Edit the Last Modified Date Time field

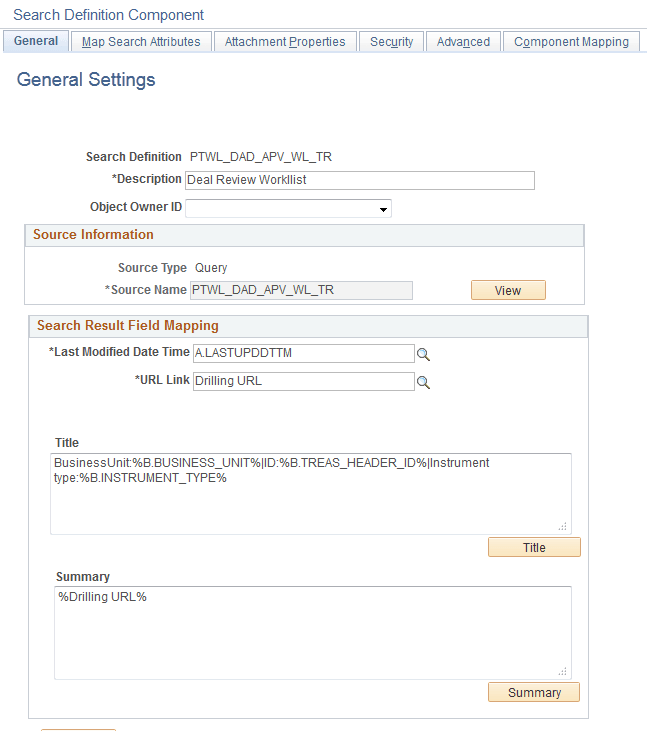[304, 353]
